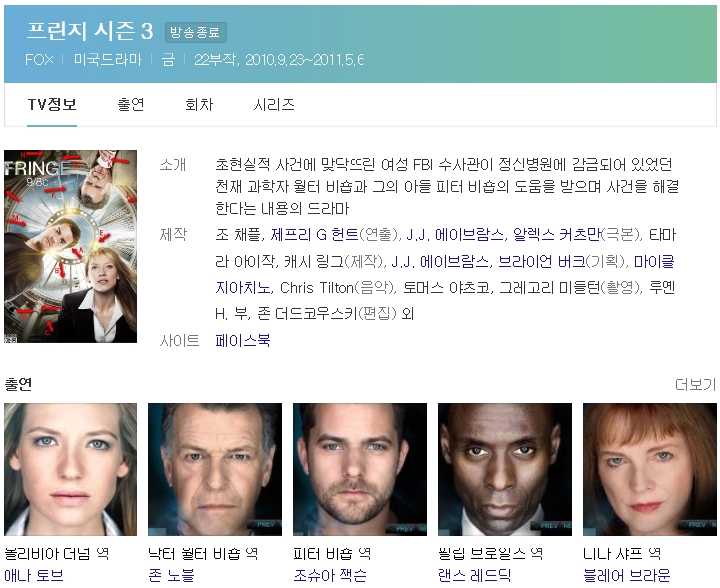The width and height of the screenshot is (720, 588).
Task: Click the 방송종료 status badge
Action: pos(196,33)
